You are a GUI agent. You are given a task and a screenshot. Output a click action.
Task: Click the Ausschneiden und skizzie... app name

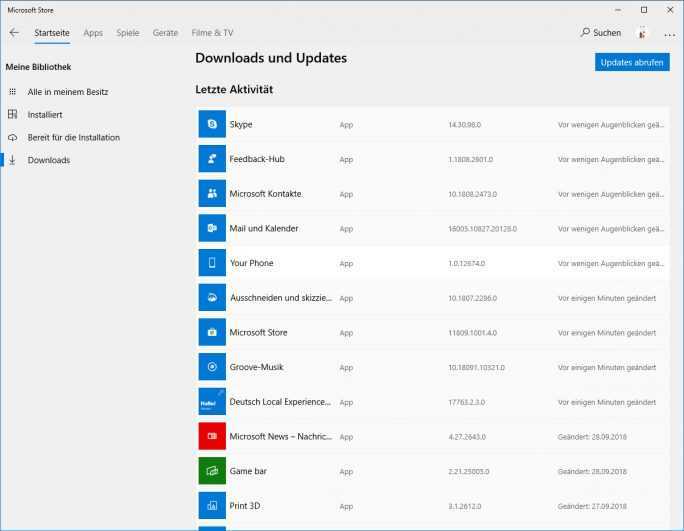[281, 298]
